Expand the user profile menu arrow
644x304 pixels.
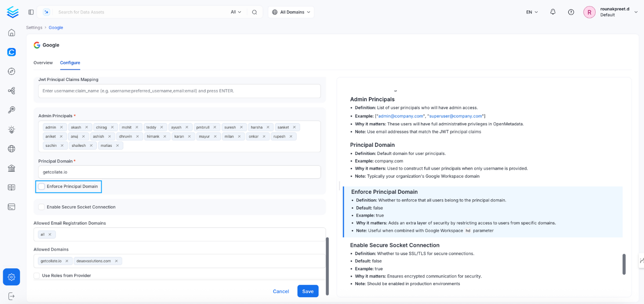click(x=636, y=12)
